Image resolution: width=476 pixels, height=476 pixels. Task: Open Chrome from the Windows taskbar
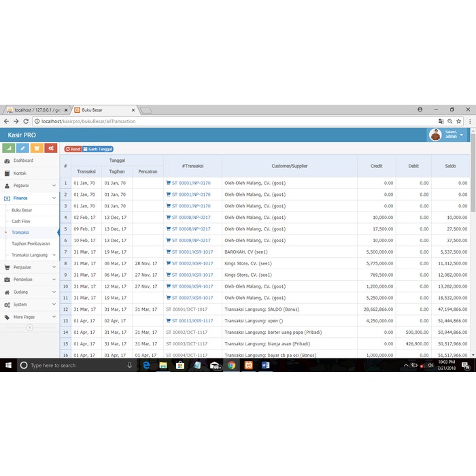click(231, 365)
